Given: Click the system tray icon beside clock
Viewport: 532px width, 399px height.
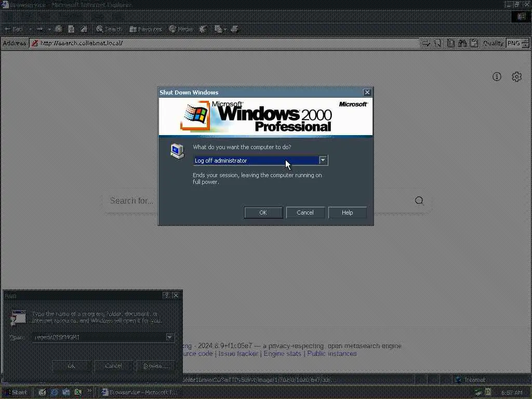Looking at the screenshot, I should tap(488, 392).
